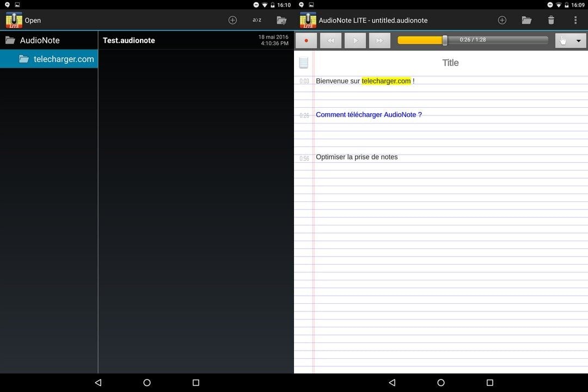Sort files with the a>z icon
The height and width of the screenshot is (392, 588).
click(257, 20)
